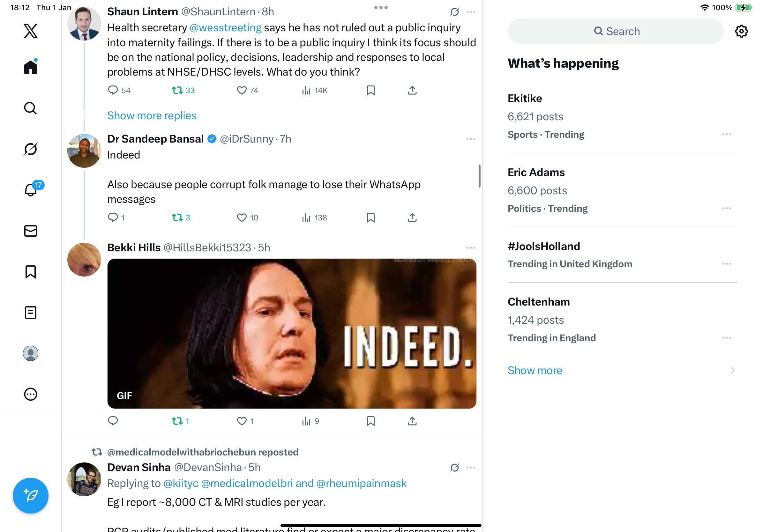Tap the compose new post button

coord(31,496)
